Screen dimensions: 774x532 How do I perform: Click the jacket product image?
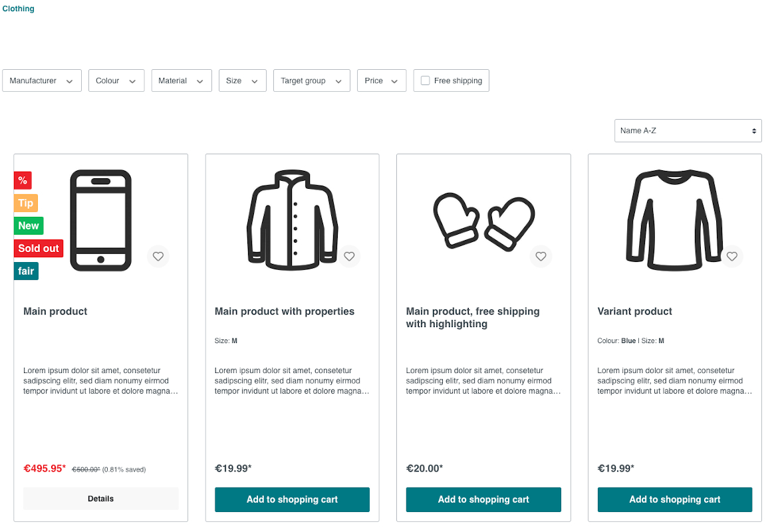(x=292, y=221)
